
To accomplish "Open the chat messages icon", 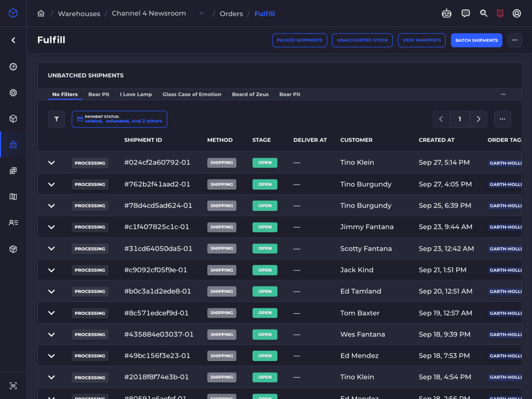I will (465, 13).
